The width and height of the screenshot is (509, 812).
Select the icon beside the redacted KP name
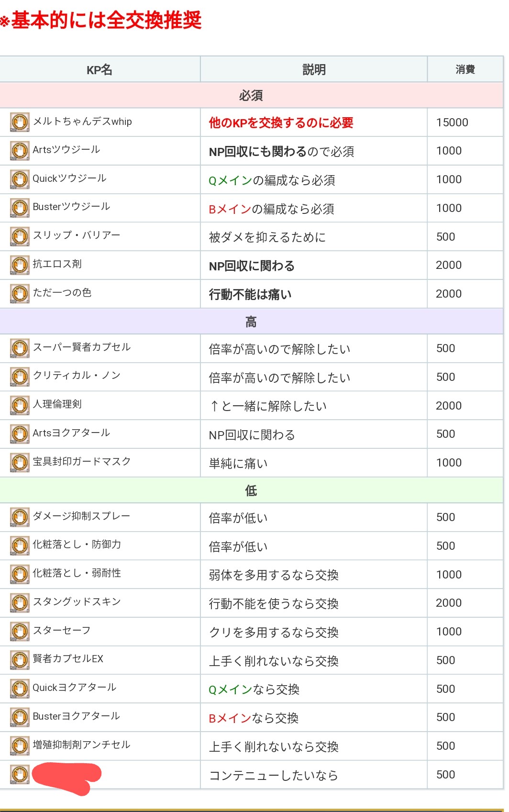point(20,774)
